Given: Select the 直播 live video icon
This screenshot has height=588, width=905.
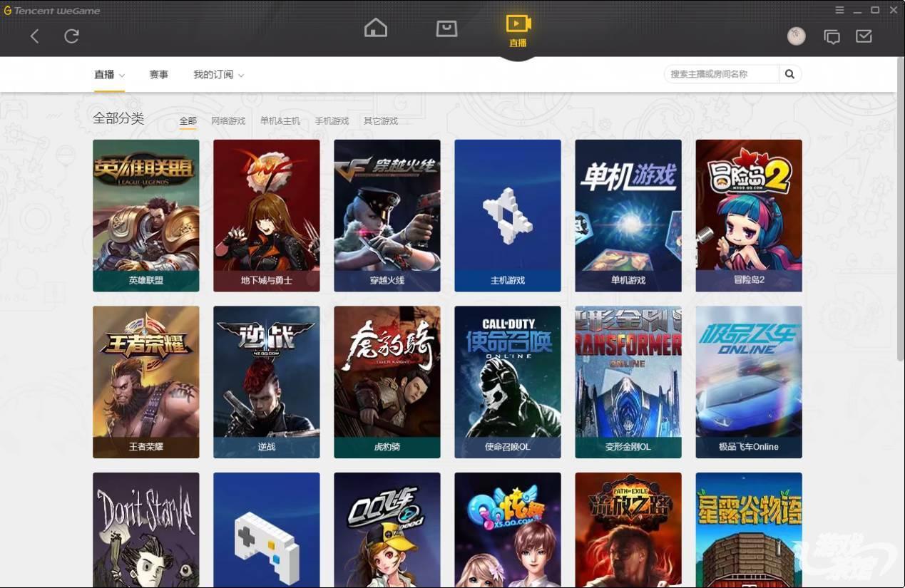Looking at the screenshot, I should point(518,31).
